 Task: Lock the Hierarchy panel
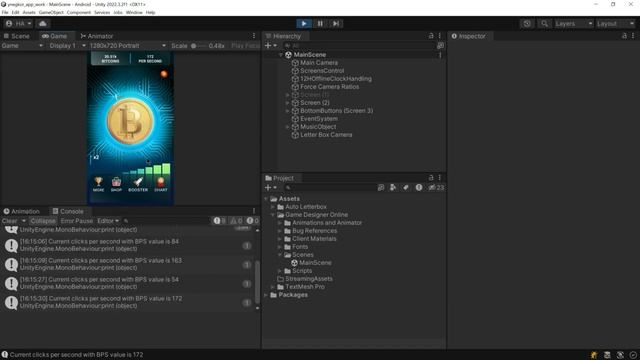[431, 36]
